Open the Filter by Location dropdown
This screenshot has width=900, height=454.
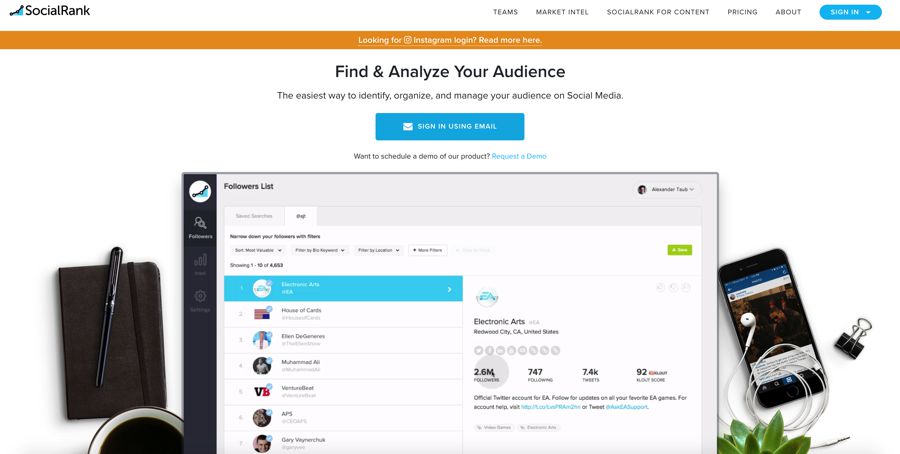coord(379,250)
